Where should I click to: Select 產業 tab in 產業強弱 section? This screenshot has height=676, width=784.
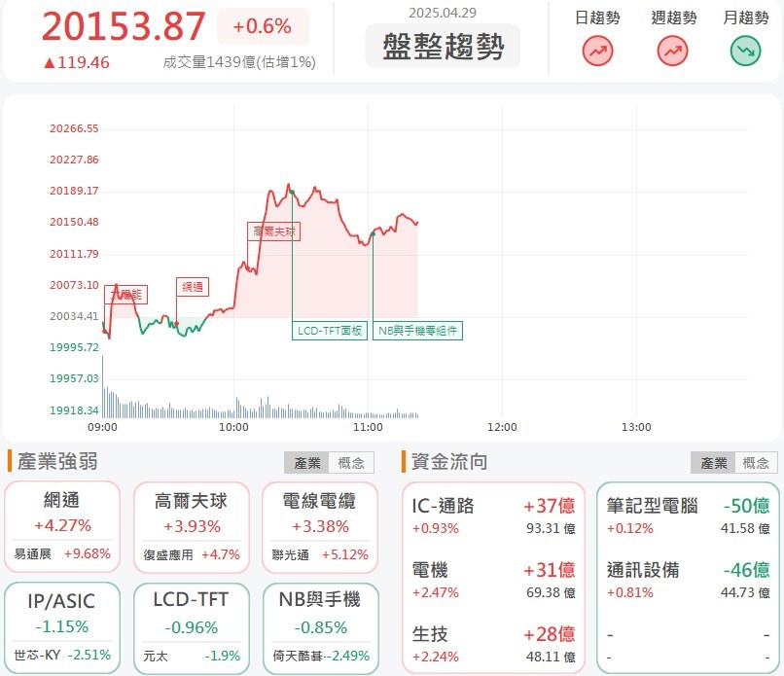click(306, 462)
